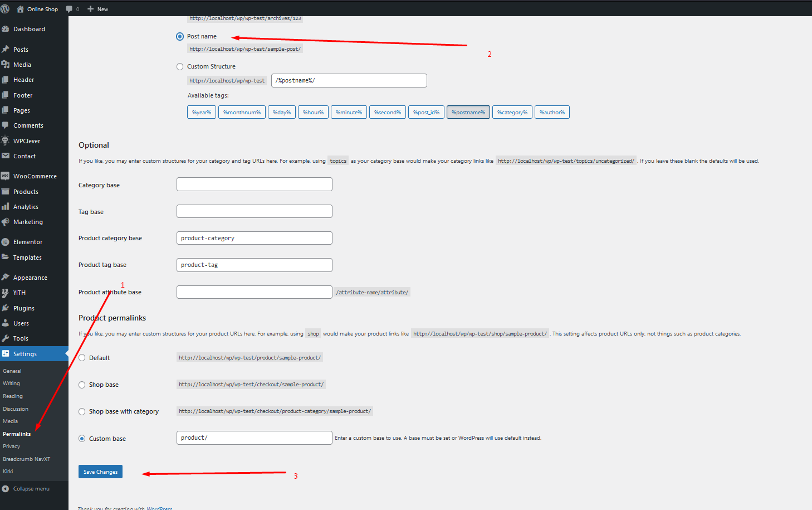This screenshot has width=812, height=510.
Task: Open the New content dropdown
Action: click(x=98, y=9)
